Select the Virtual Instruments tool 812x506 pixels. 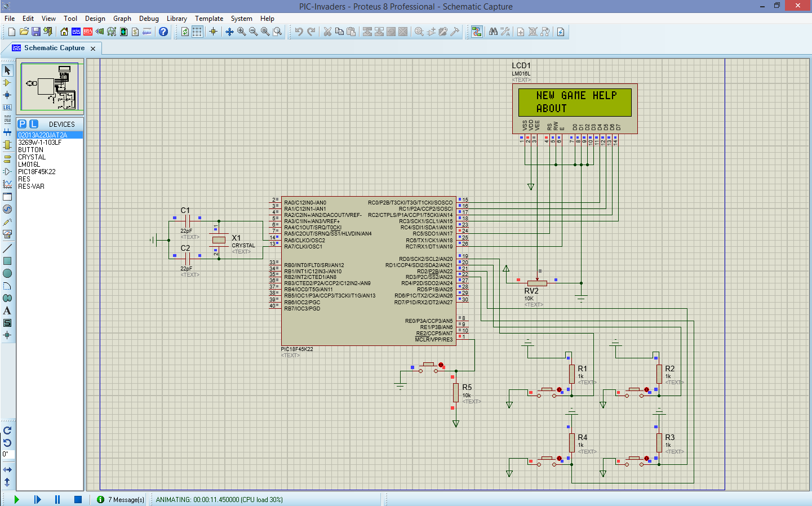(x=7, y=234)
